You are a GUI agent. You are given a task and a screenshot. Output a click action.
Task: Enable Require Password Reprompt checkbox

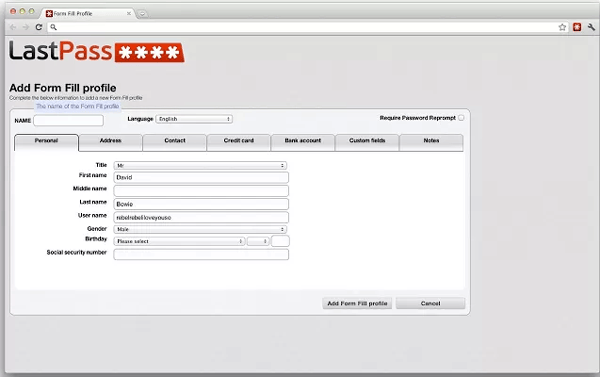(x=461, y=118)
